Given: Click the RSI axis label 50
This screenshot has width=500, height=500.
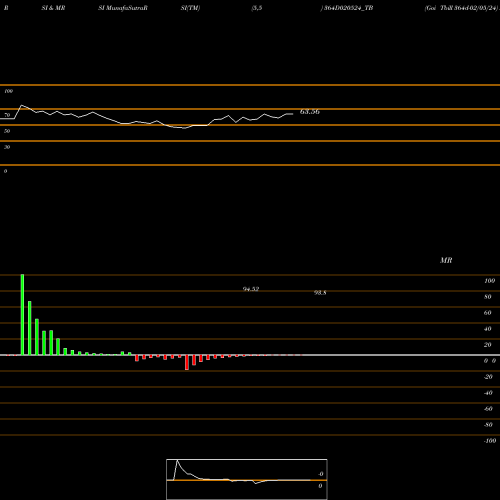Looking at the screenshot, I should click(7, 131).
